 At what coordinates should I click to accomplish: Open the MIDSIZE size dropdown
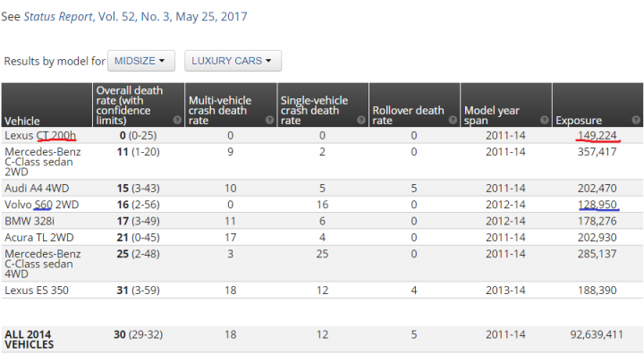[x=141, y=61]
